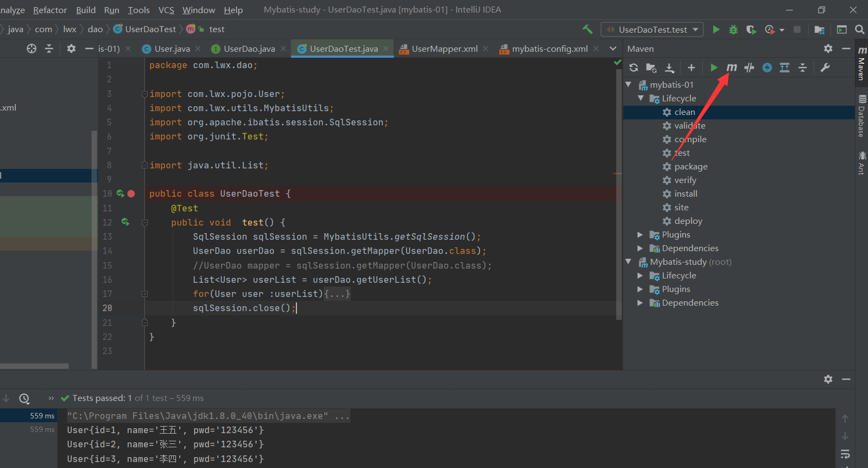
Task: Open the Refactor menu
Action: [50, 10]
